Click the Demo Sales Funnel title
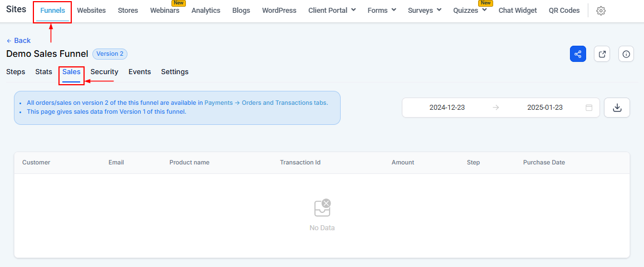 pyautogui.click(x=47, y=54)
